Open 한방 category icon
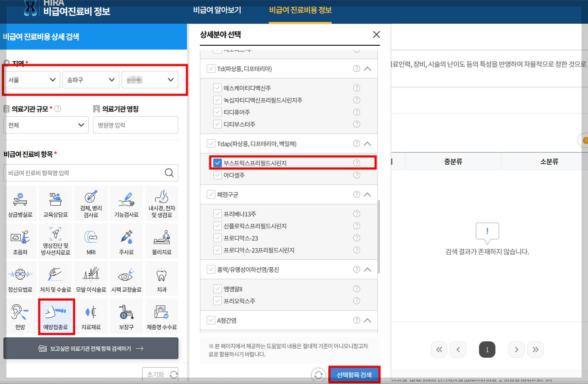Image resolution: width=588 pixels, height=384 pixels. click(20, 316)
